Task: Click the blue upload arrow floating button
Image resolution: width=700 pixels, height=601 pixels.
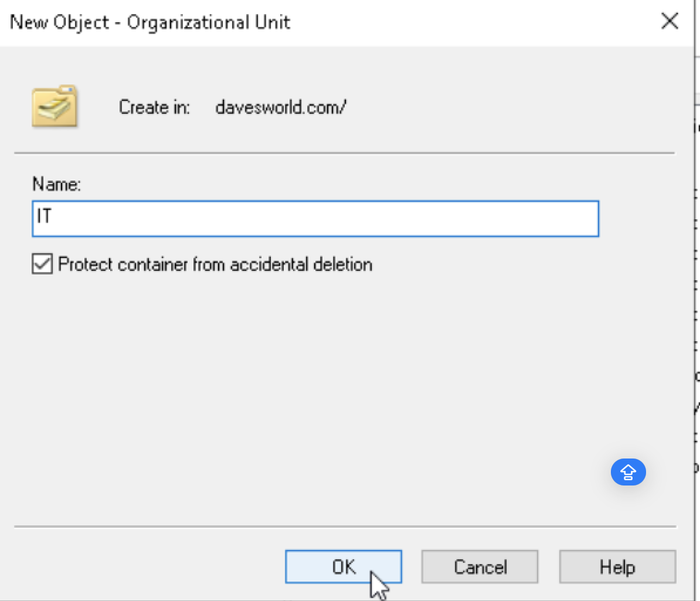Action: coord(628,472)
